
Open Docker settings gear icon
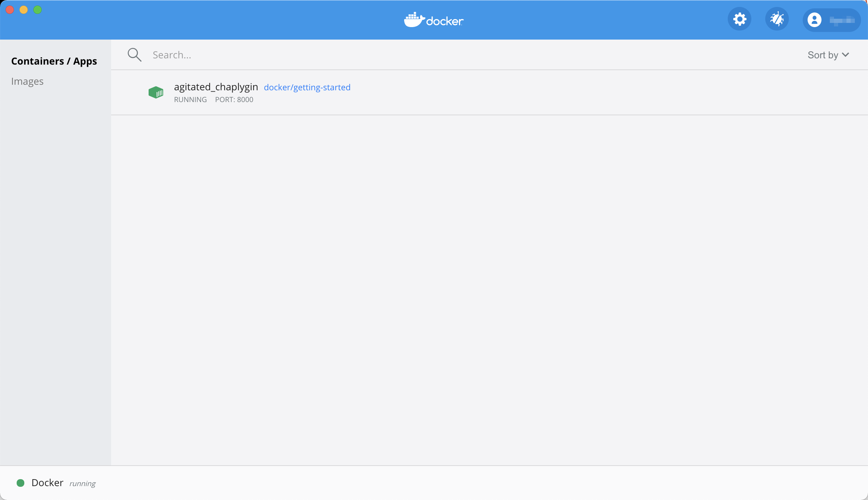pyautogui.click(x=740, y=19)
